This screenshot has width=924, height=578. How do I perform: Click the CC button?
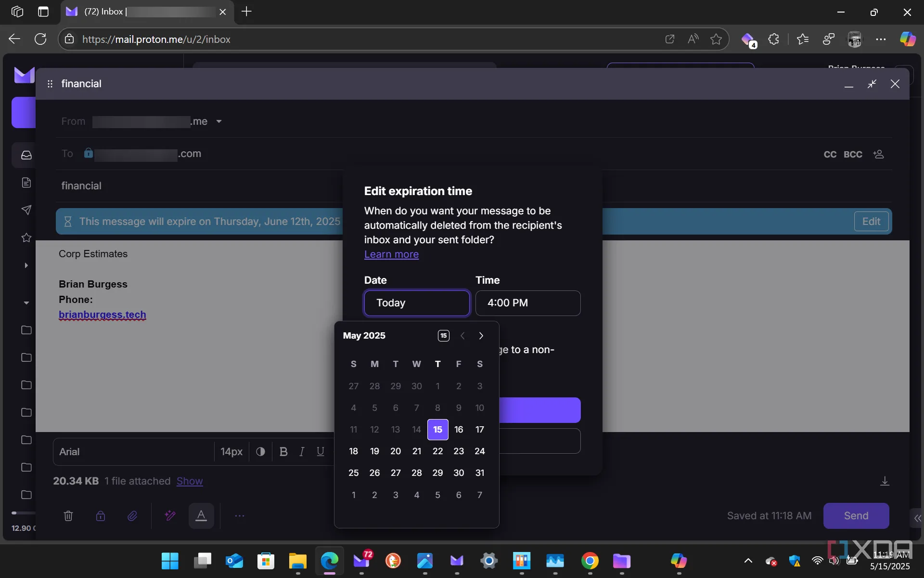click(x=830, y=154)
